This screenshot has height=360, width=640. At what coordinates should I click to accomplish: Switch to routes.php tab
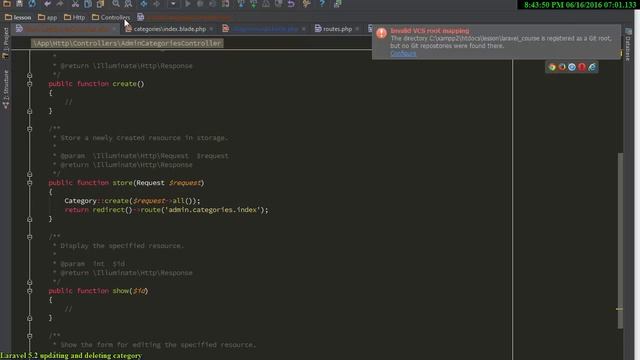[338, 29]
